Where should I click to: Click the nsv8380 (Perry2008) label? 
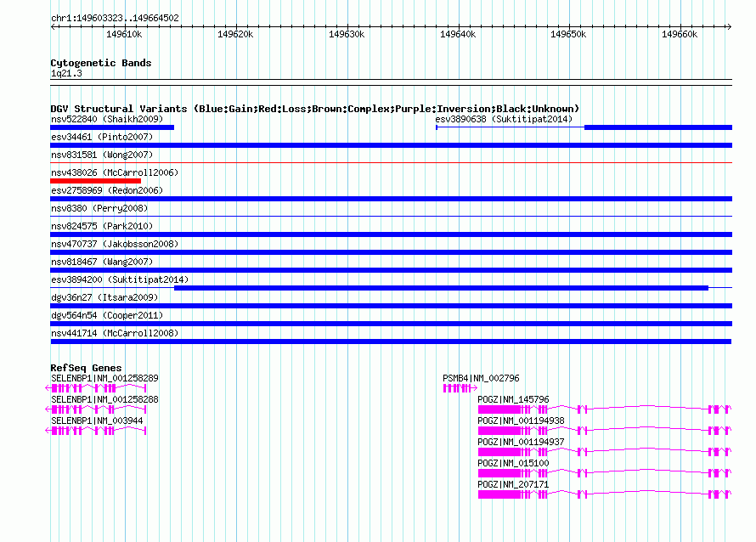[99, 208]
